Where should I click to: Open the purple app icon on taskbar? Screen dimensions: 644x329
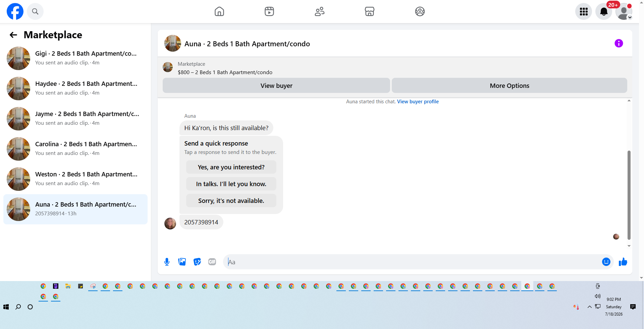56,286
